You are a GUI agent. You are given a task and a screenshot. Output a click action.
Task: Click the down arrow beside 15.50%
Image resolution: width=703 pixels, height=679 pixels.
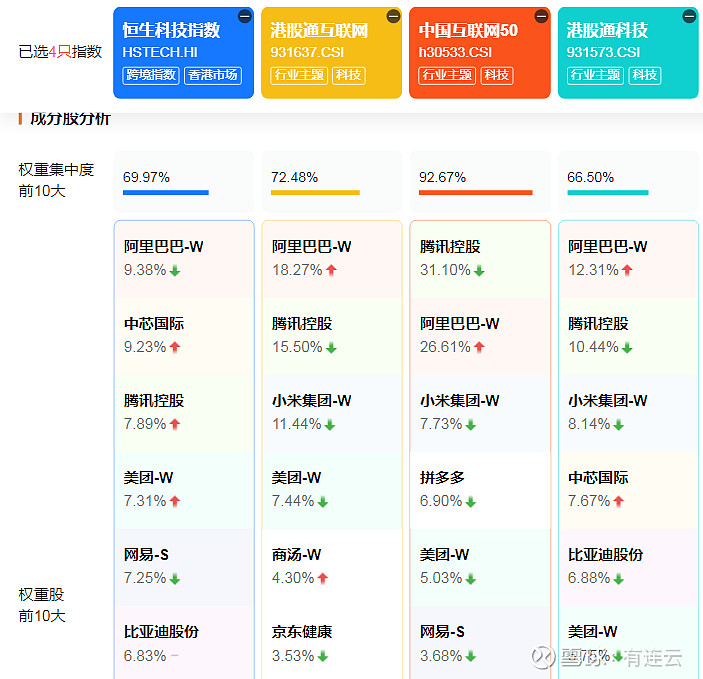tap(331, 348)
